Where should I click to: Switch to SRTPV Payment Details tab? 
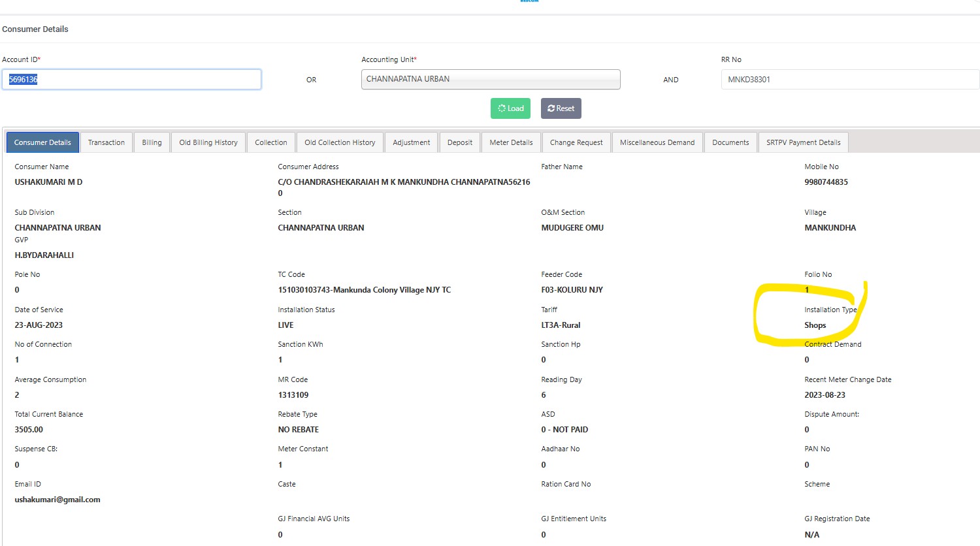pyautogui.click(x=804, y=142)
